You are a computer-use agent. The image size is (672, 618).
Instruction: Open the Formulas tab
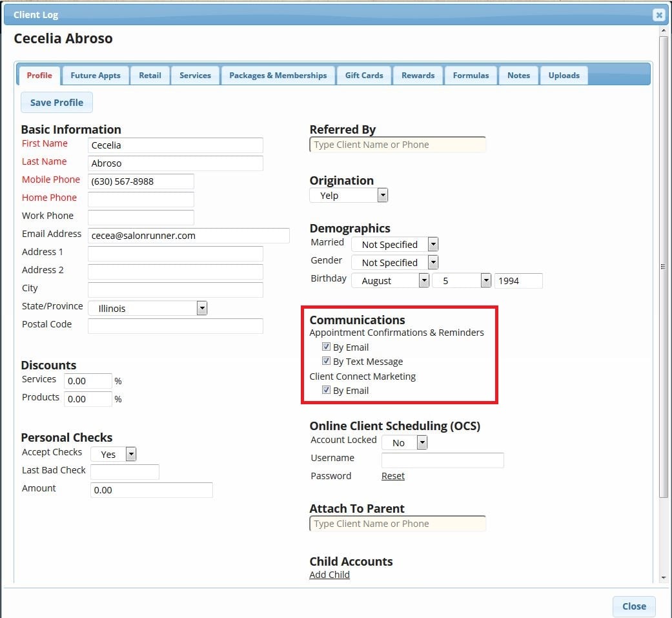pyautogui.click(x=471, y=75)
